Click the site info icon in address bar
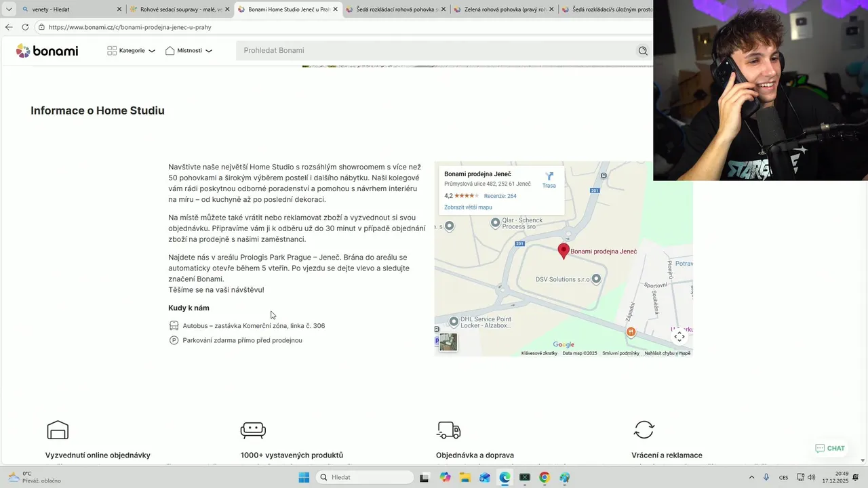The image size is (868, 488). [41, 27]
